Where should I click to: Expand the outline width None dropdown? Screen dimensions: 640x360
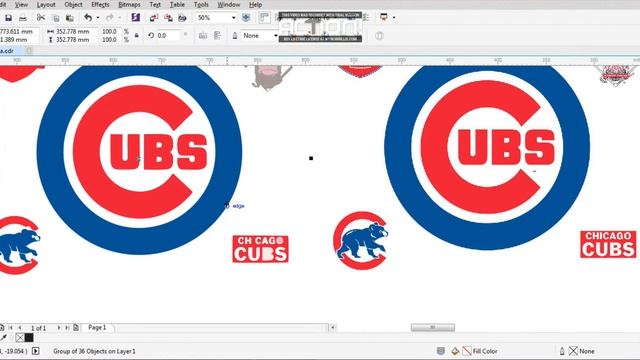[276, 36]
